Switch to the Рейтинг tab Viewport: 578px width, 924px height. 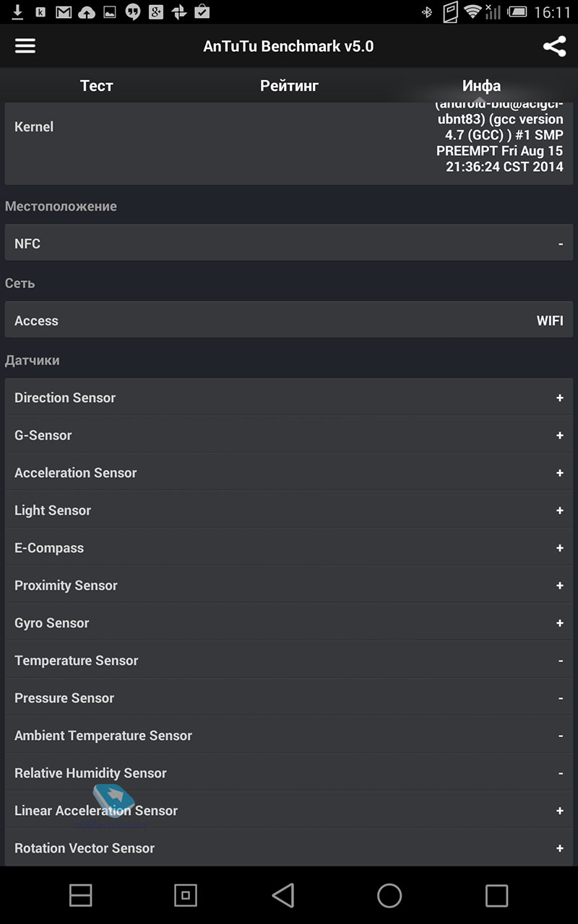point(289,85)
